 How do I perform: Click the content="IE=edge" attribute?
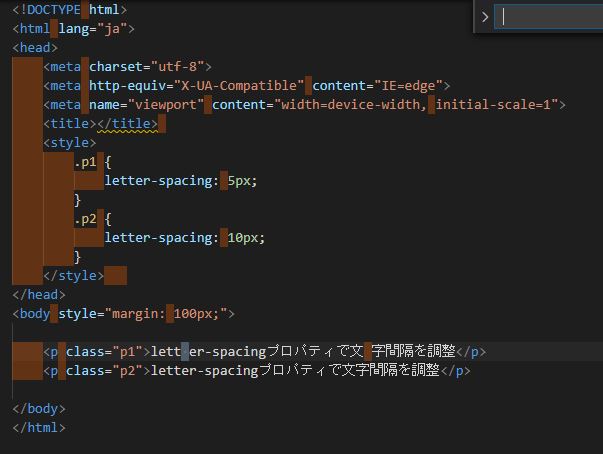378,86
